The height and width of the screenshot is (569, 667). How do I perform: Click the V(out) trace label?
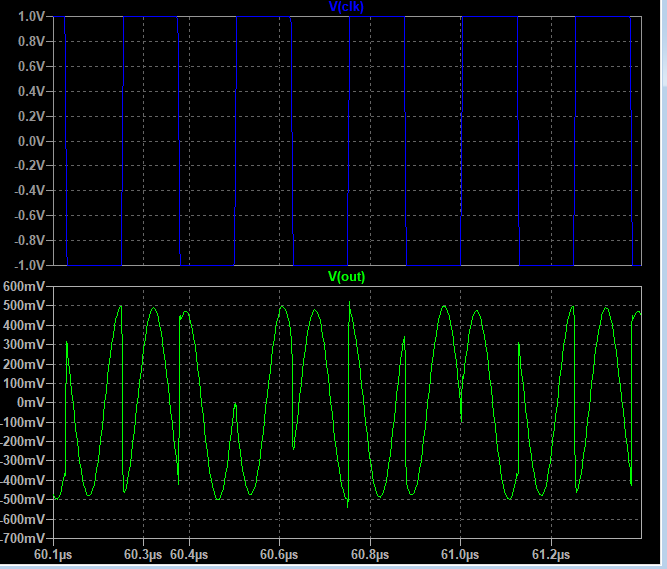coord(347,276)
